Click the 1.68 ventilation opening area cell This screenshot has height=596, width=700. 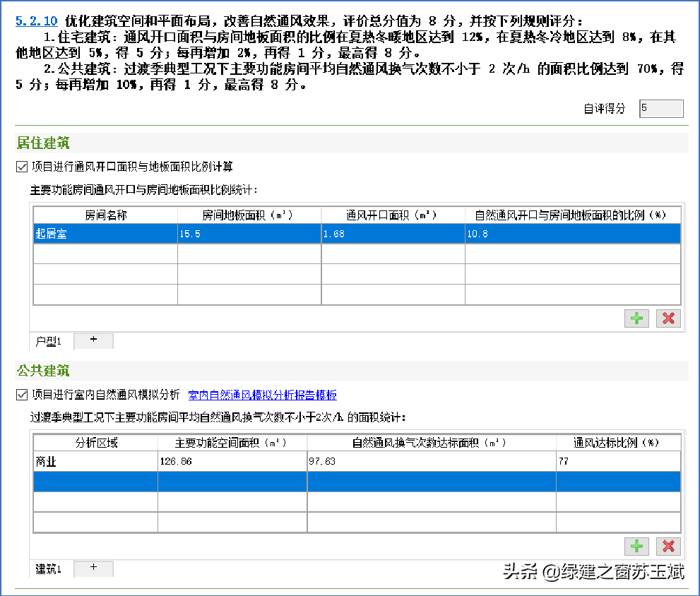pos(393,234)
